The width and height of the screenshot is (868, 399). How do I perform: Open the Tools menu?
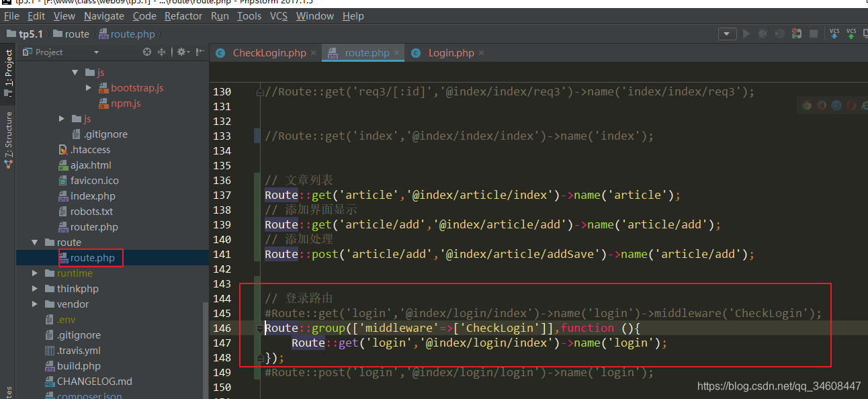[x=249, y=15]
